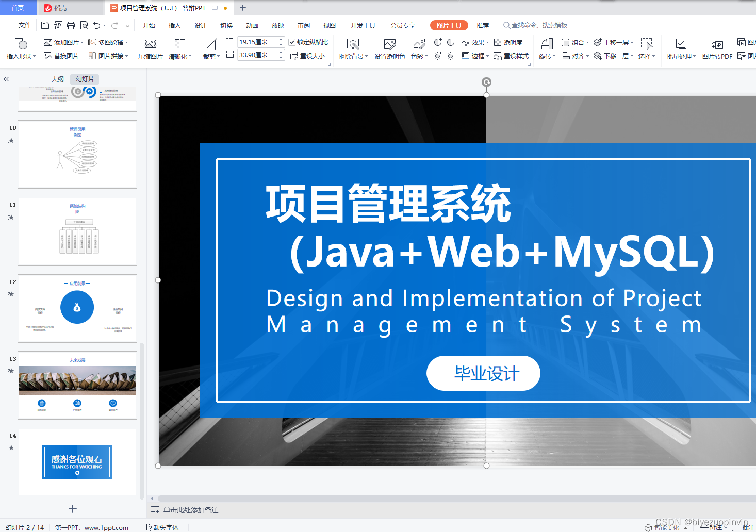The width and height of the screenshot is (756, 532).
Task: Click the 图片转PDF conversion icon
Action: pyautogui.click(x=717, y=48)
